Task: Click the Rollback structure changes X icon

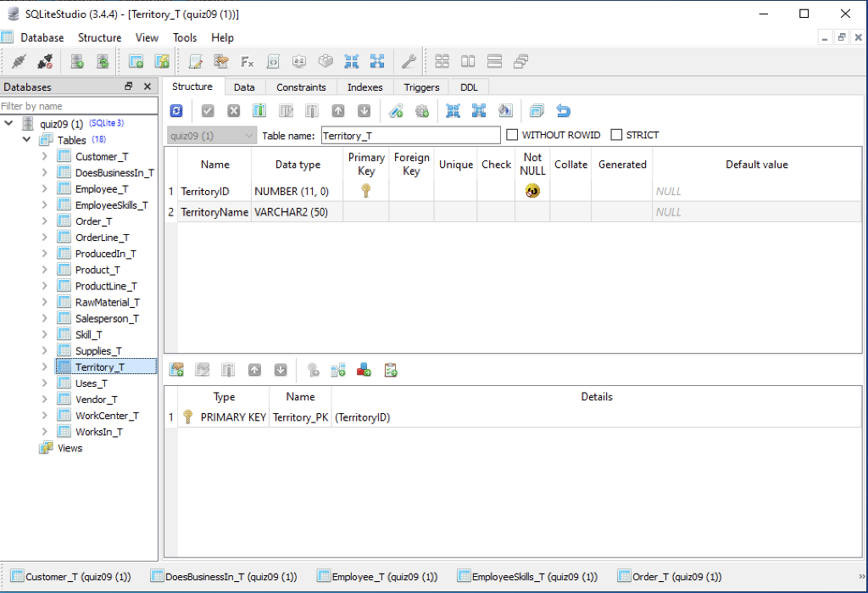Action: click(x=234, y=111)
